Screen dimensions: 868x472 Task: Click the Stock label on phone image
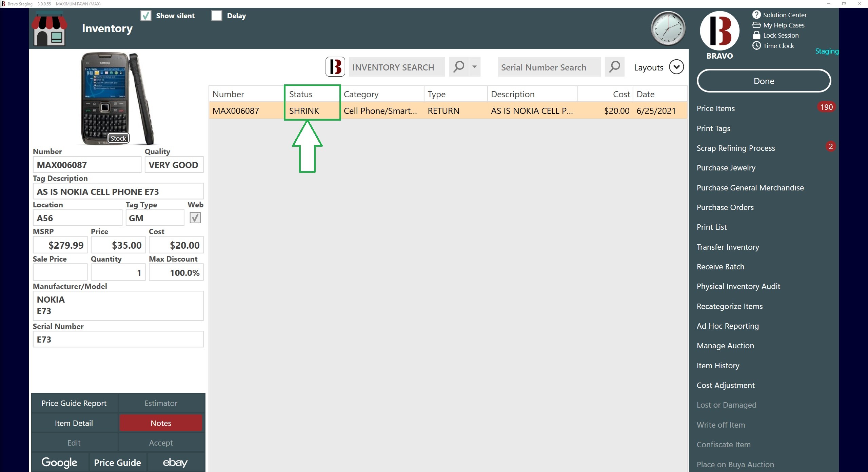click(x=118, y=138)
